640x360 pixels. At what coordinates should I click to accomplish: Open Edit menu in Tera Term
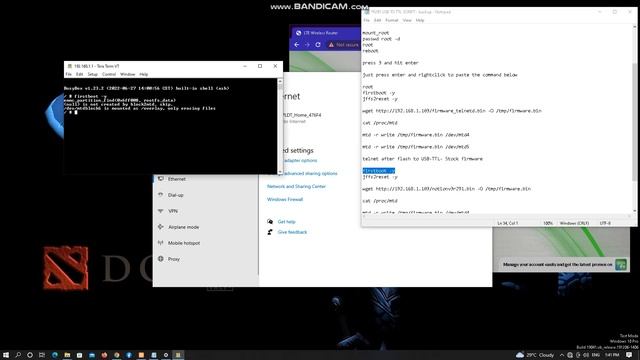(79, 74)
